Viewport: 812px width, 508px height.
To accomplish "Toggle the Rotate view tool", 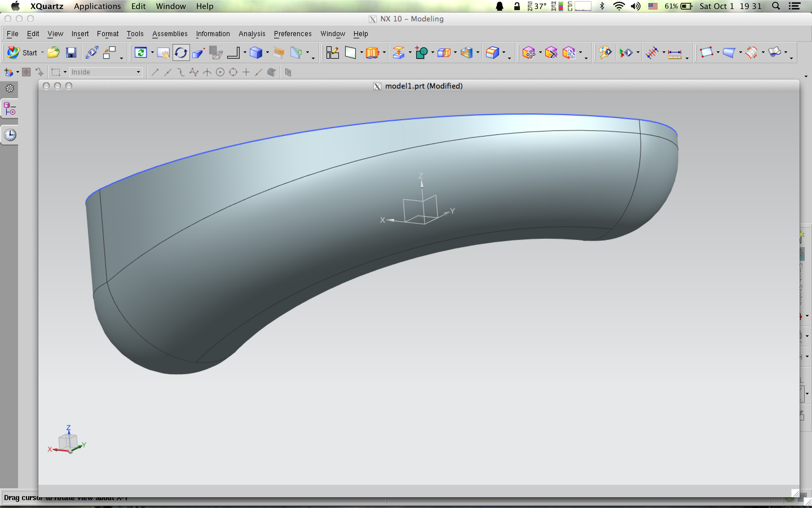I will (x=181, y=52).
